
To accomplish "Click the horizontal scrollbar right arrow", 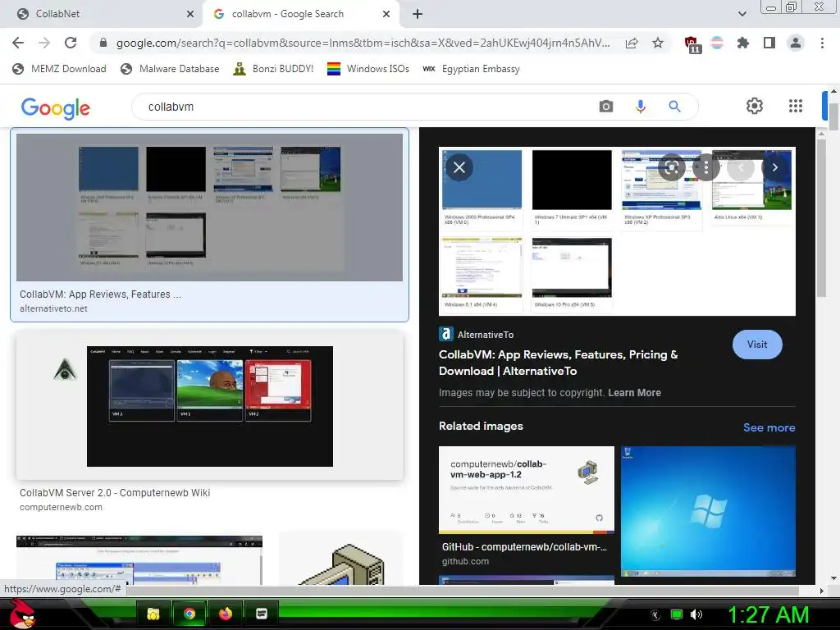I will coord(821,591).
